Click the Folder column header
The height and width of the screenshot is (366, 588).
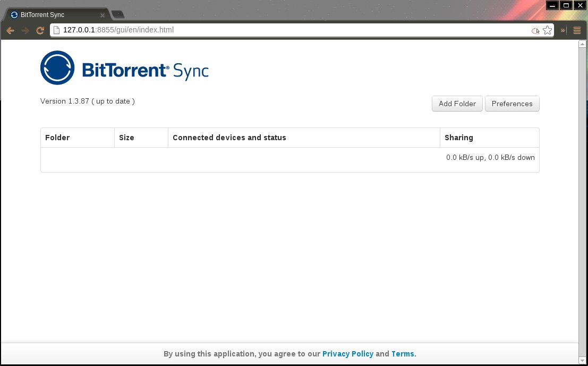coord(78,138)
